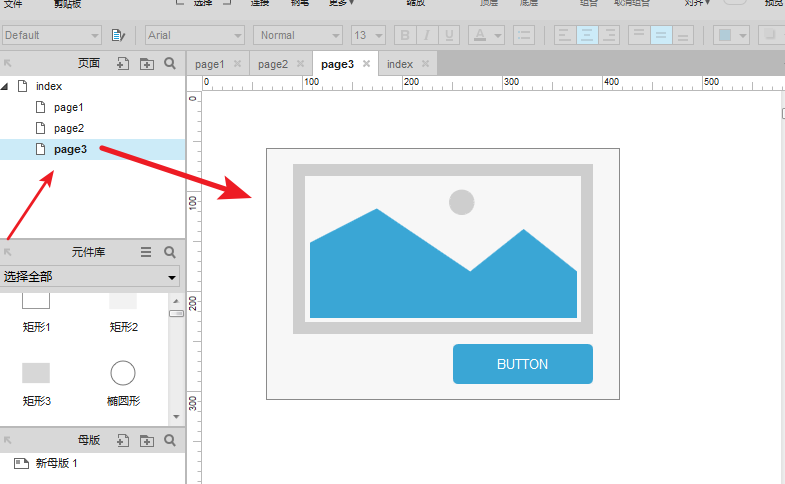This screenshot has height=484, width=785.
Task: Open the font size 13 dropdown
Action: [368, 35]
